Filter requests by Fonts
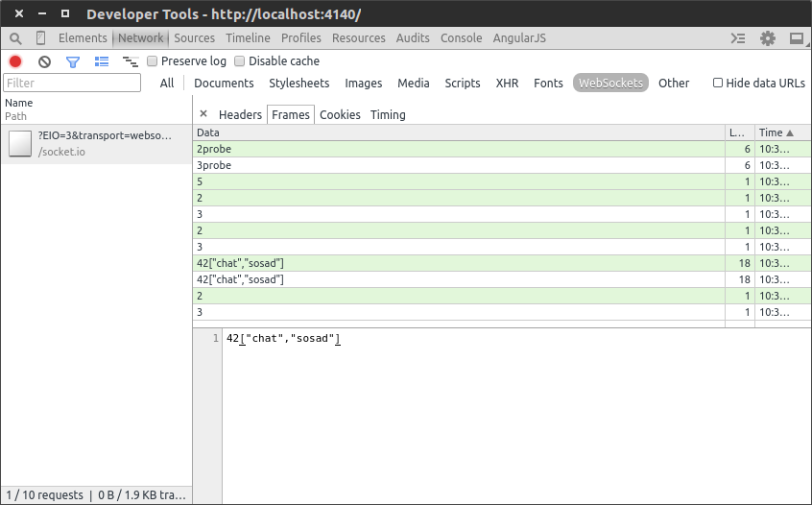Viewport: 812px width, 505px height. click(x=548, y=83)
